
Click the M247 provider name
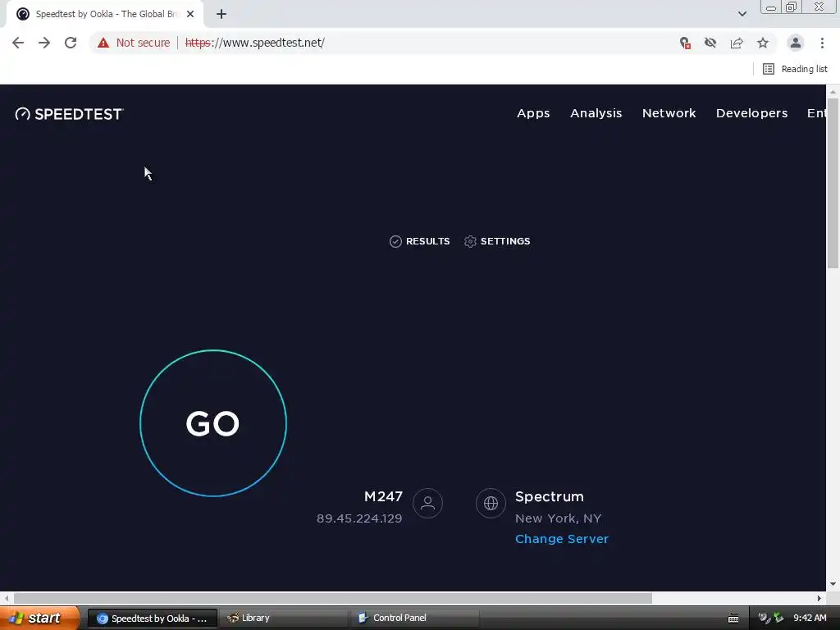tap(383, 496)
